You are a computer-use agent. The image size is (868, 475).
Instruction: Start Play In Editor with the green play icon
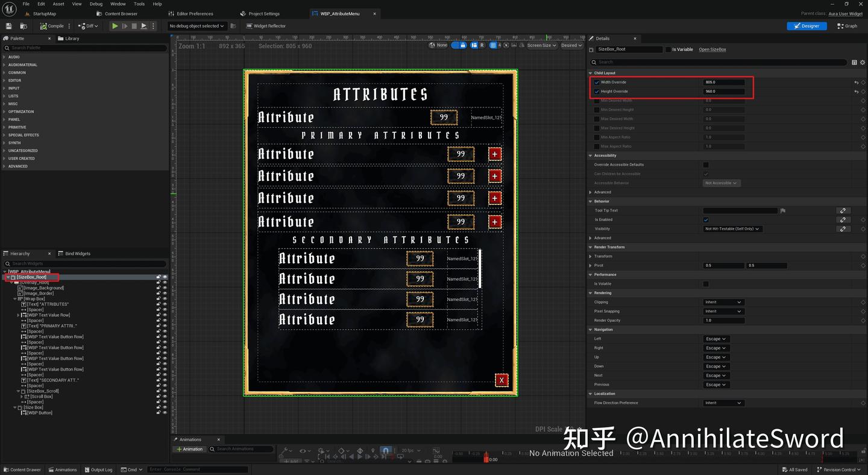point(115,26)
